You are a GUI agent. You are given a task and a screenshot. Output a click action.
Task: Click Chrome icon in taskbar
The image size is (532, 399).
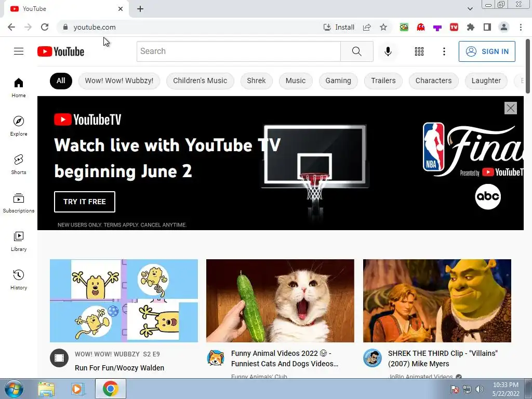click(x=110, y=389)
